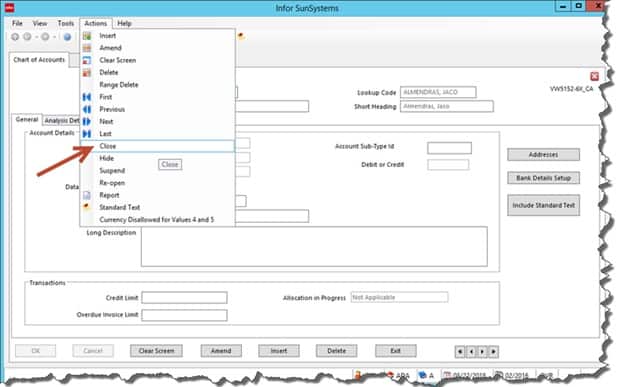618x387 pixels.
Task: Choose Suspend in Actions menu
Action: click(157, 171)
